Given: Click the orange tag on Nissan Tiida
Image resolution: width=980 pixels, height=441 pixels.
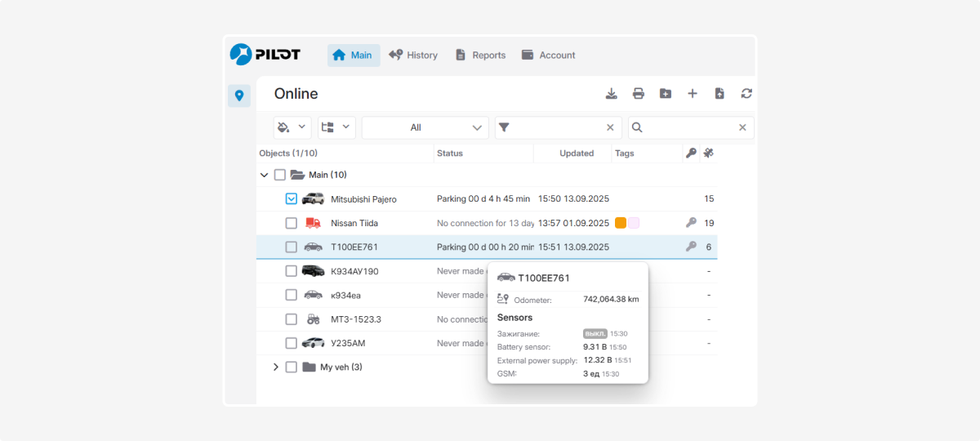Looking at the screenshot, I should pyautogui.click(x=621, y=223).
